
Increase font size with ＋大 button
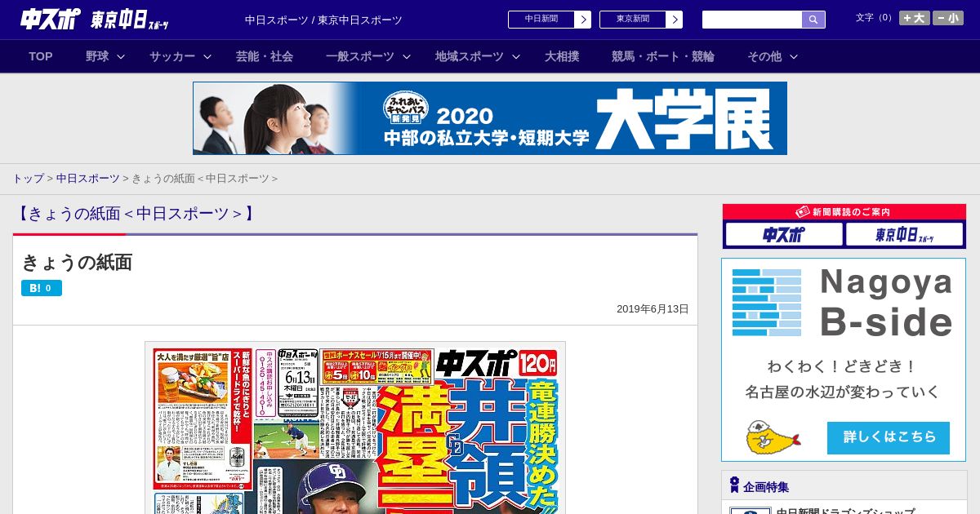coord(914,18)
